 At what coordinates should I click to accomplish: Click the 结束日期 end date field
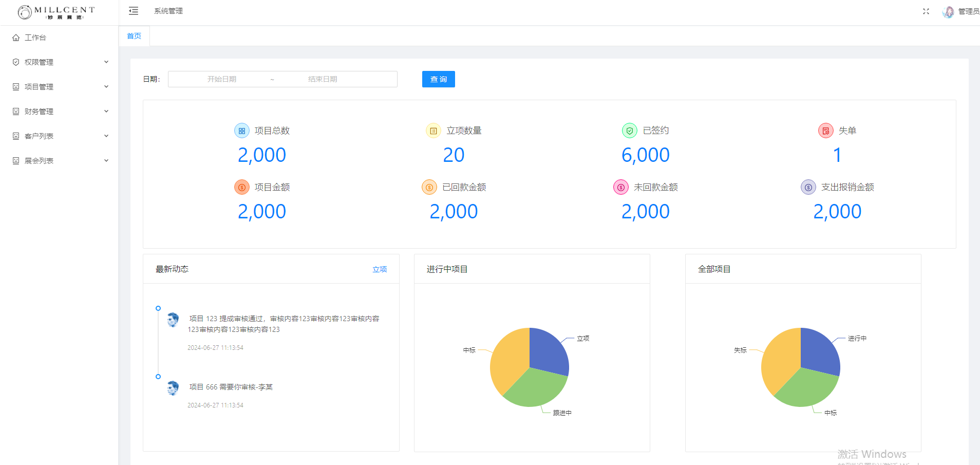(x=323, y=79)
